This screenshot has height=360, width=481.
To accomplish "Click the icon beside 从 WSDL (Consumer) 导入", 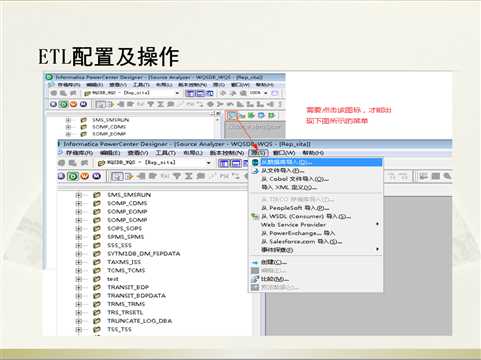I will tap(255, 216).
